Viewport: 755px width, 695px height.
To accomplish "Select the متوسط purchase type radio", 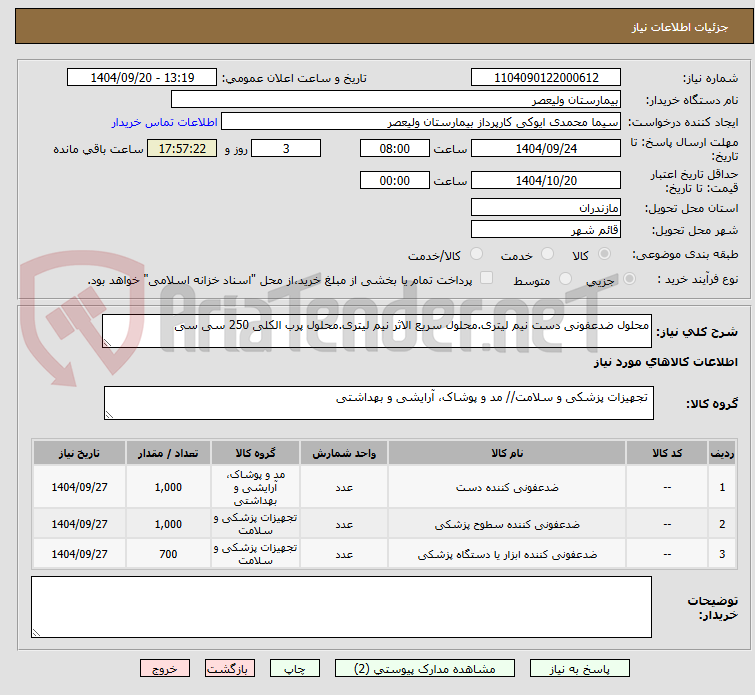I will [565, 279].
